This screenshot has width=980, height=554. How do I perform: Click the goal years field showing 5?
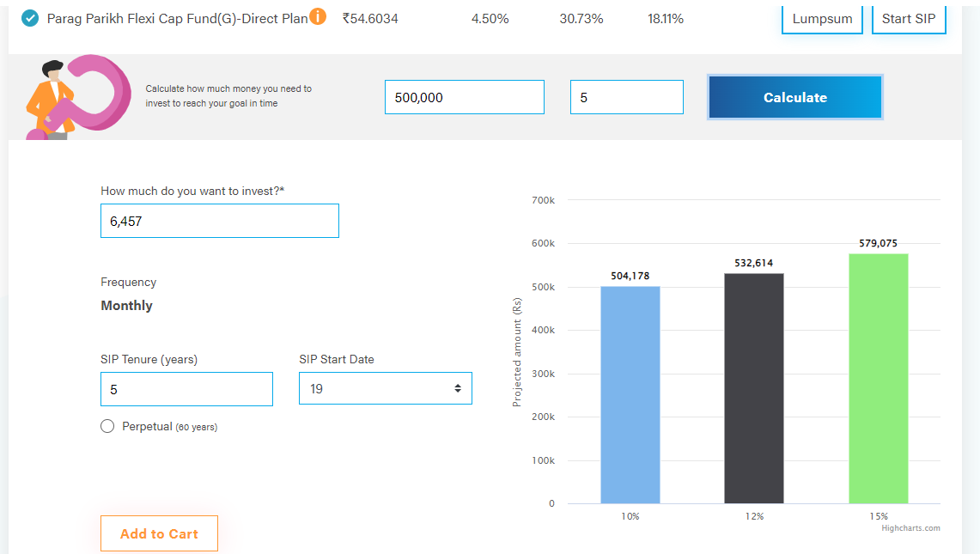click(x=626, y=97)
